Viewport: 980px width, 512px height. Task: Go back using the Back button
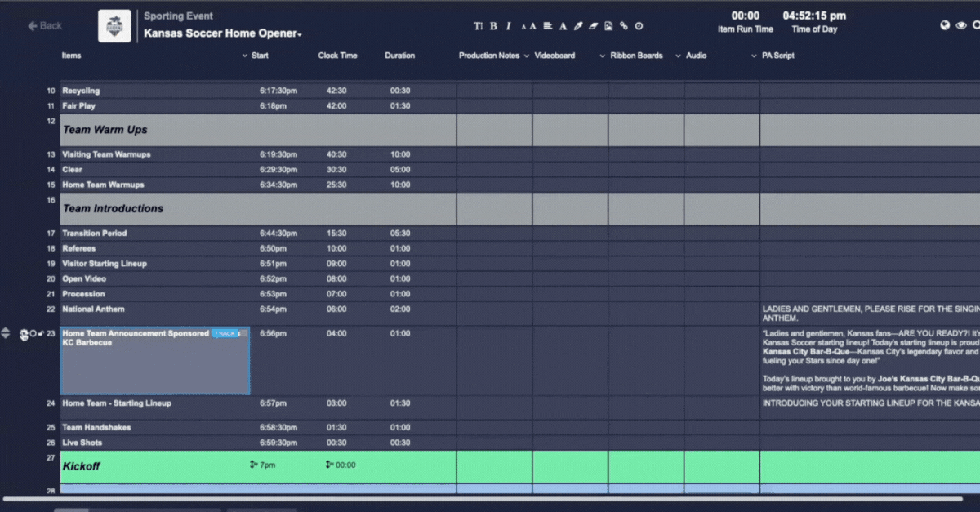(x=45, y=26)
